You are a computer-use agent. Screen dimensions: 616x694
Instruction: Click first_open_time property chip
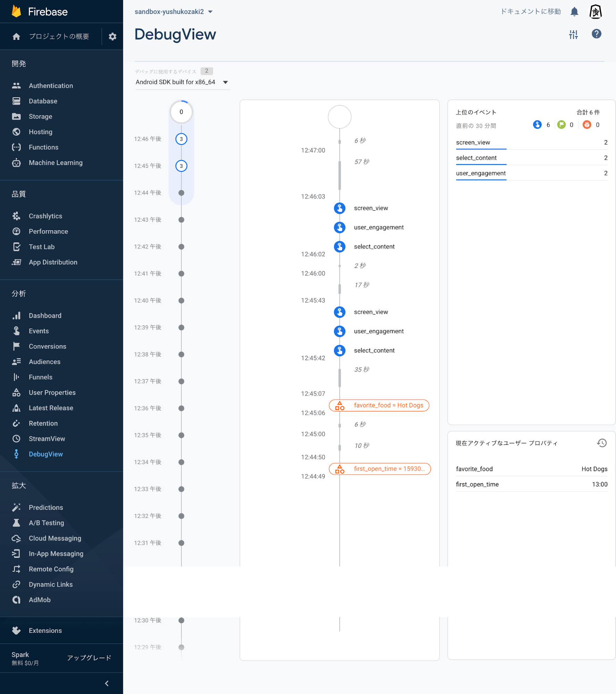[x=380, y=469]
